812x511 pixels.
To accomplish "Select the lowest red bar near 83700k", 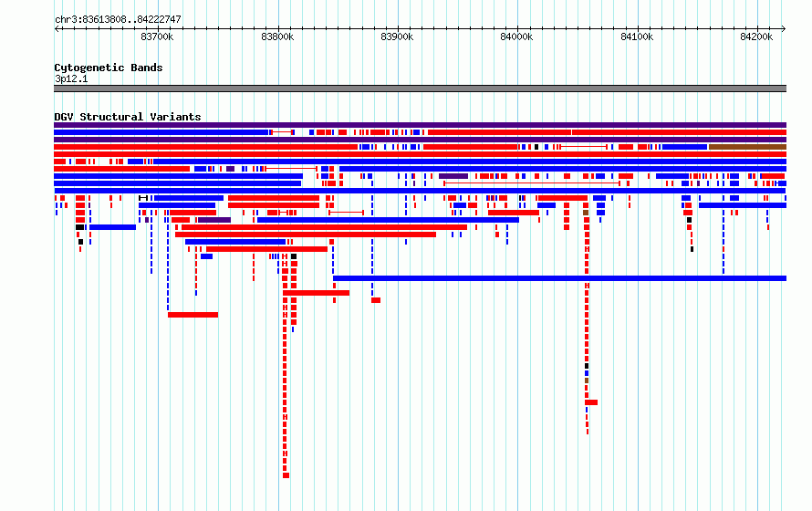I will [193, 315].
